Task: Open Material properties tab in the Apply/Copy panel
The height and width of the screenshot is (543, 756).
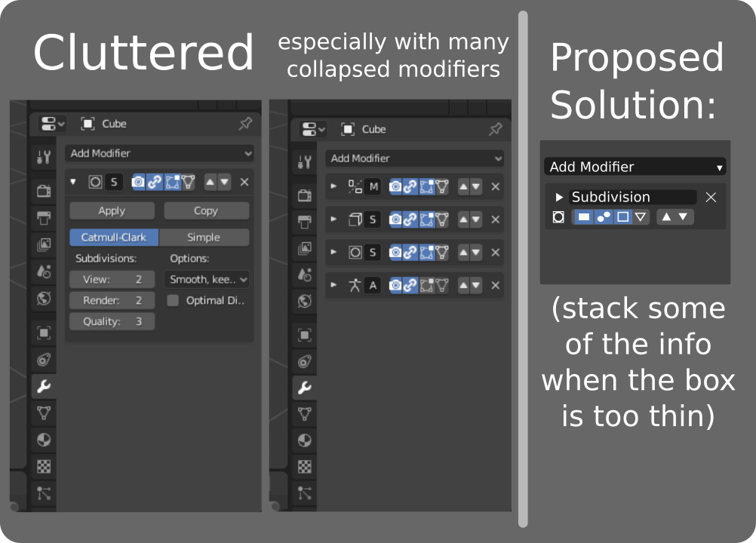Action: tap(44, 440)
